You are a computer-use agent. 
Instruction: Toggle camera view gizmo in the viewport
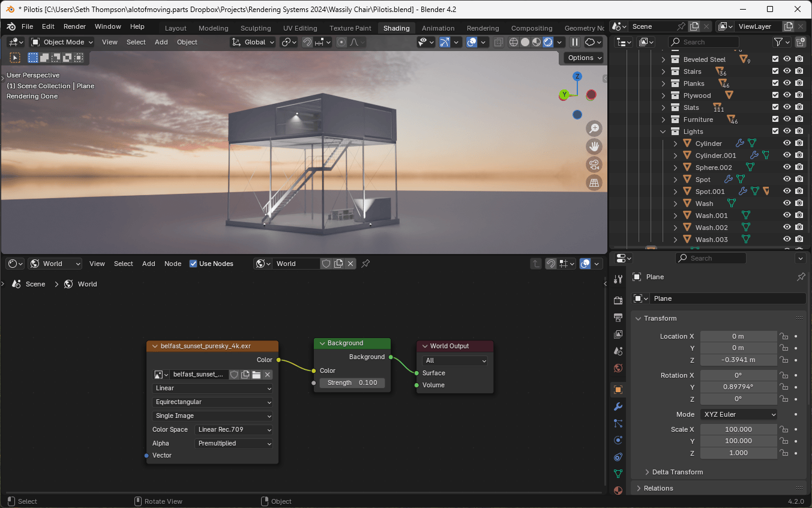(x=594, y=165)
